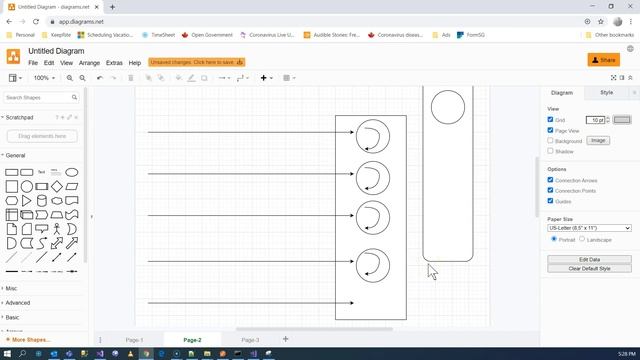The image size is (640, 360).
Task: Undo the last action in the toolbar
Action: coord(100,78)
